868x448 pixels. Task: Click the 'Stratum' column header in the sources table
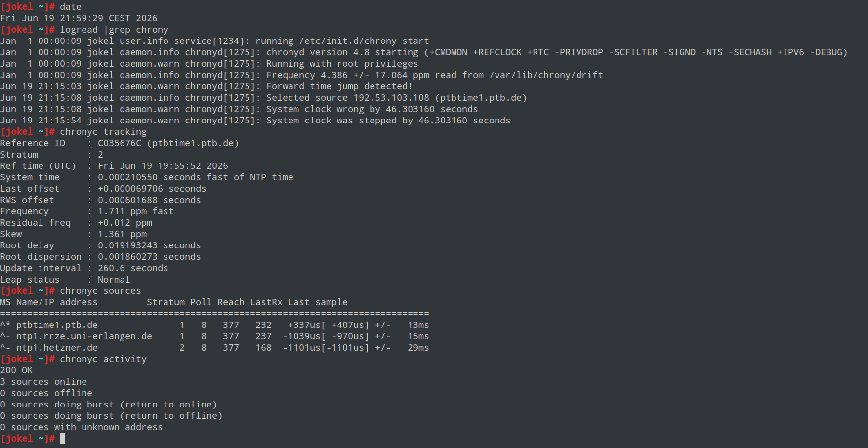pyautogui.click(x=165, y=302)
